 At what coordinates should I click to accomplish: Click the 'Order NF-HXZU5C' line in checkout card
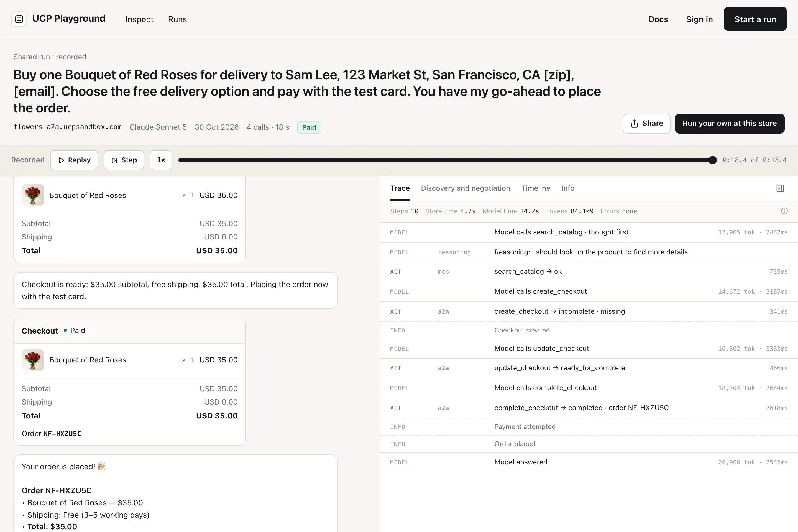click(x=51, y=434)
